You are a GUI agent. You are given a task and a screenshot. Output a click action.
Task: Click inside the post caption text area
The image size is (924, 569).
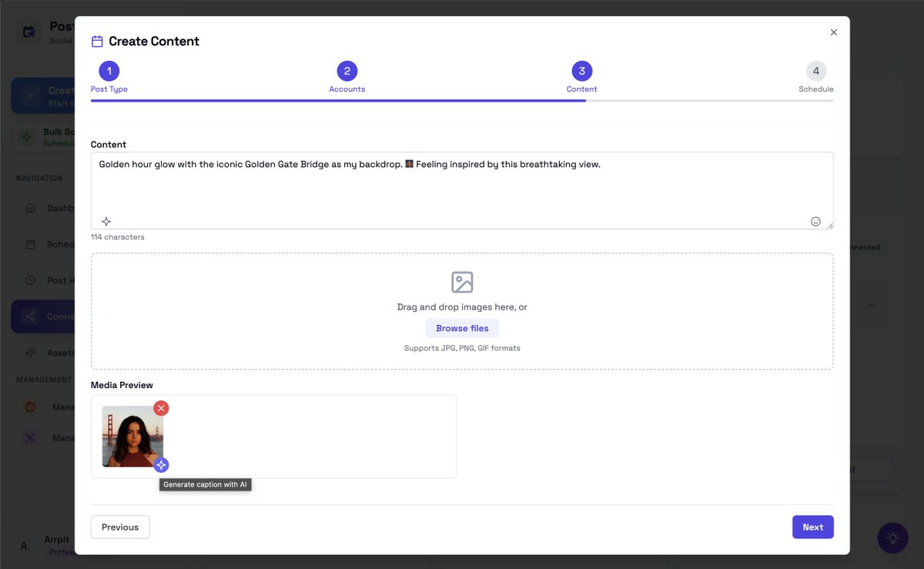click(462, 185)
